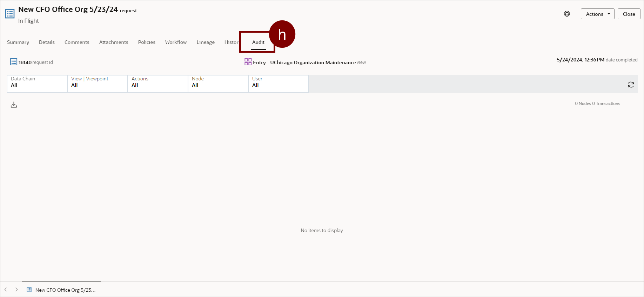Open the View | Viewpoint filter
Screen dimensions: 644x297
(x=98, y=84)
